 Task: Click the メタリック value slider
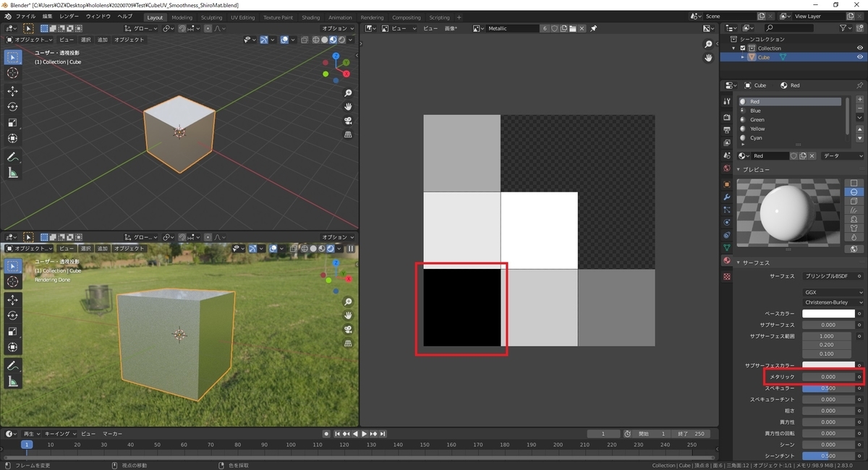click(x=828, y=377)
